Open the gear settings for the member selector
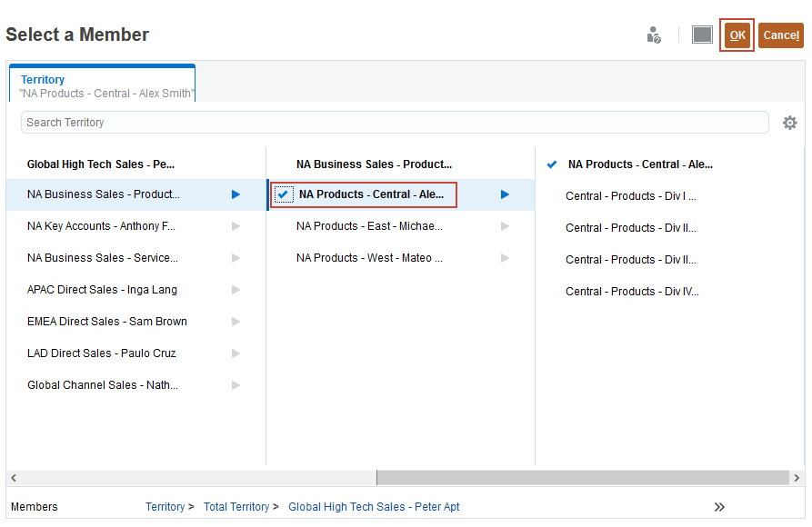This screenshot has width=812, height=527. [789, 123]
